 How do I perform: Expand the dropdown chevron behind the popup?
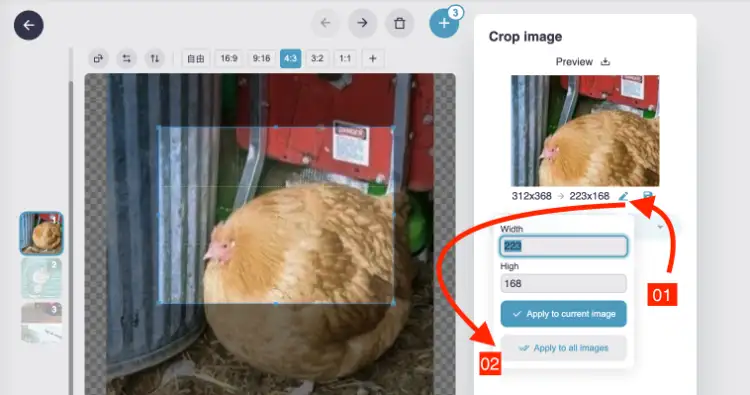point(660,227)
